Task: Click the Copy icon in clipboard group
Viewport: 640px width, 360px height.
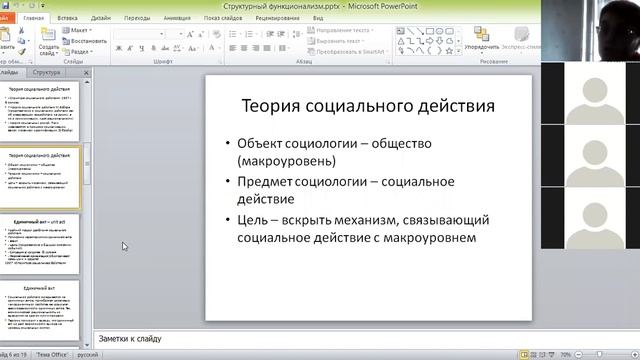Action: tap(22, 41)
